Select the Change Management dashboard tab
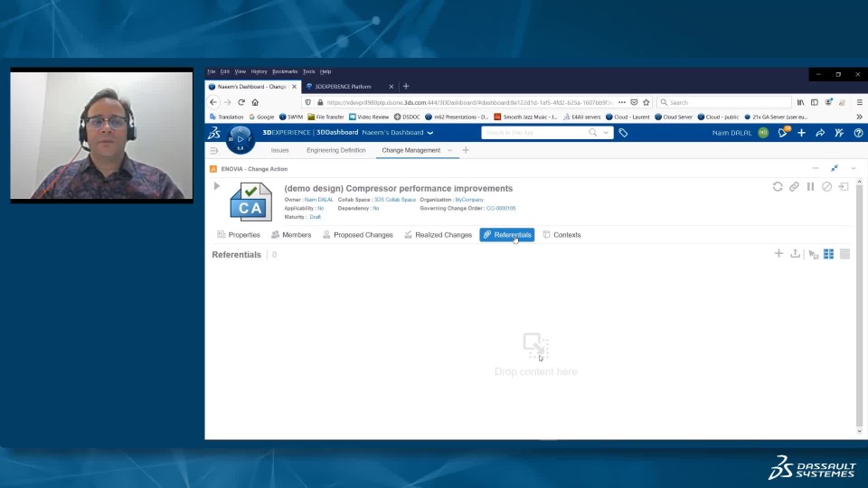This screenshot has width=868, height=488. [411, 151]
